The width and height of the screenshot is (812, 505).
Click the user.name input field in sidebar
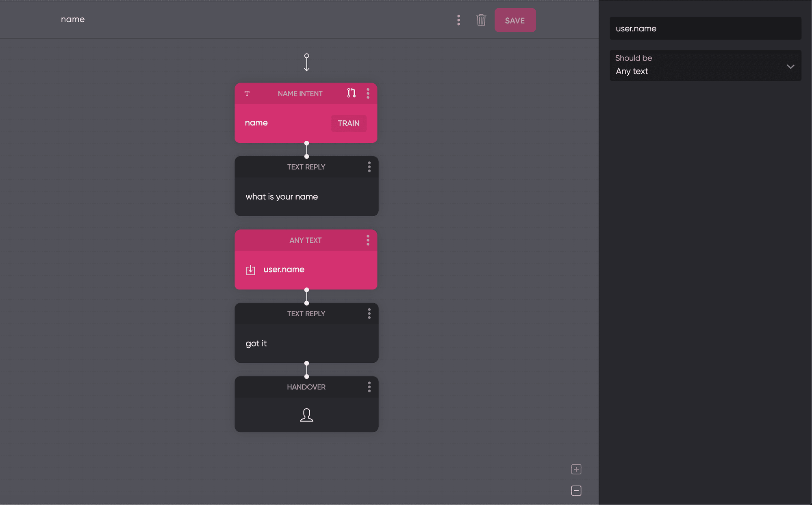(x=705, y=28)
